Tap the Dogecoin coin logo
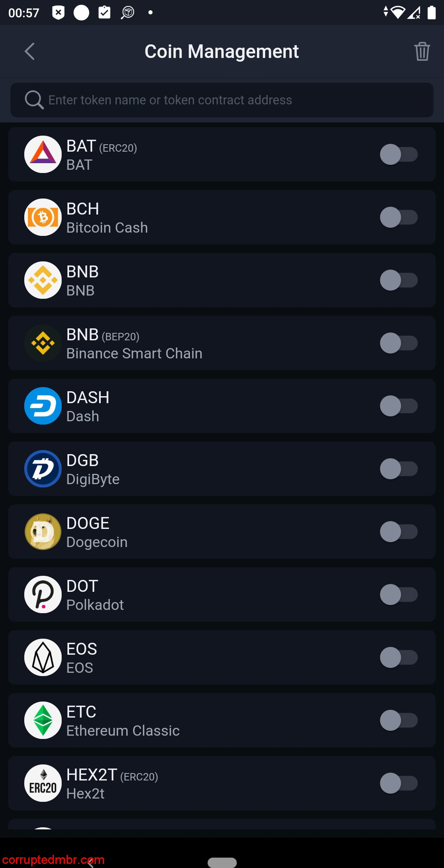Viewport: 444px width, 868px height. click(43, 532)
